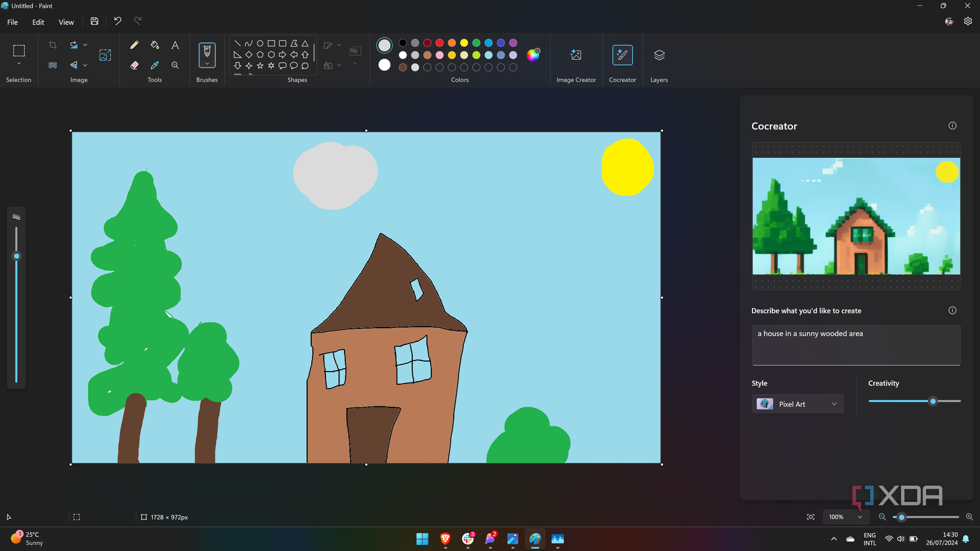Expand the Brushes dropdown
Screen dimensions: 980x551
[x=207, y=64]
